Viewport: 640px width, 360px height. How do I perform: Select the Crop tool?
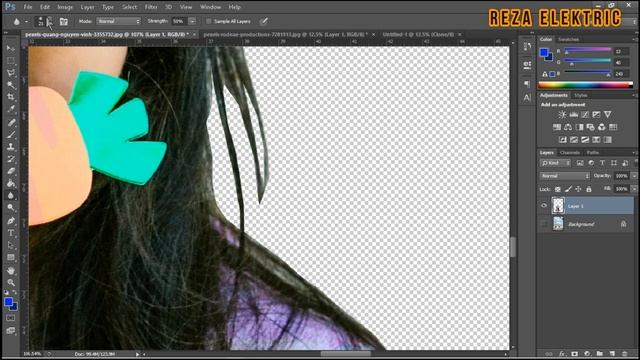tap(11, 97)
